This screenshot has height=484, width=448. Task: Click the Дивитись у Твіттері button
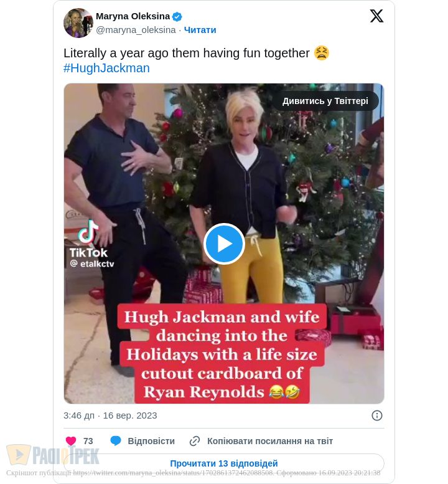pos(325,101)
